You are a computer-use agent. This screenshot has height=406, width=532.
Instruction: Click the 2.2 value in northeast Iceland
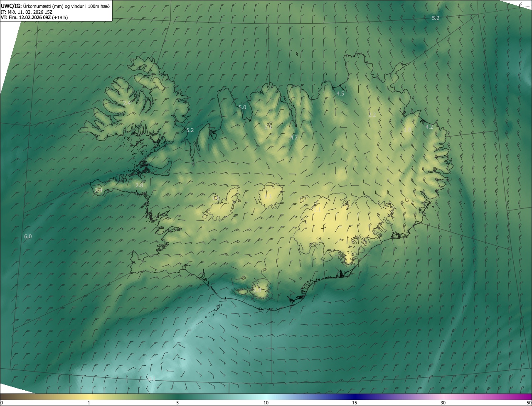coord(372,115)
